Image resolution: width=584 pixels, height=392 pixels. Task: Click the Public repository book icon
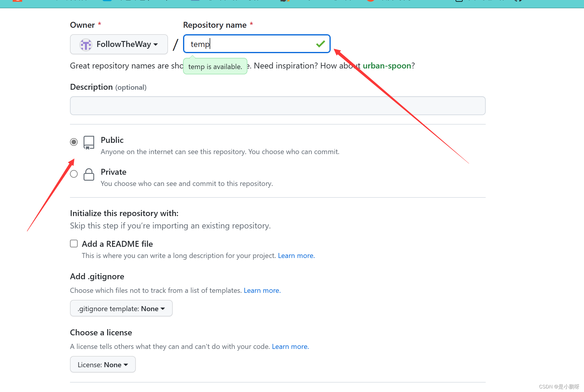coord(89,143)
